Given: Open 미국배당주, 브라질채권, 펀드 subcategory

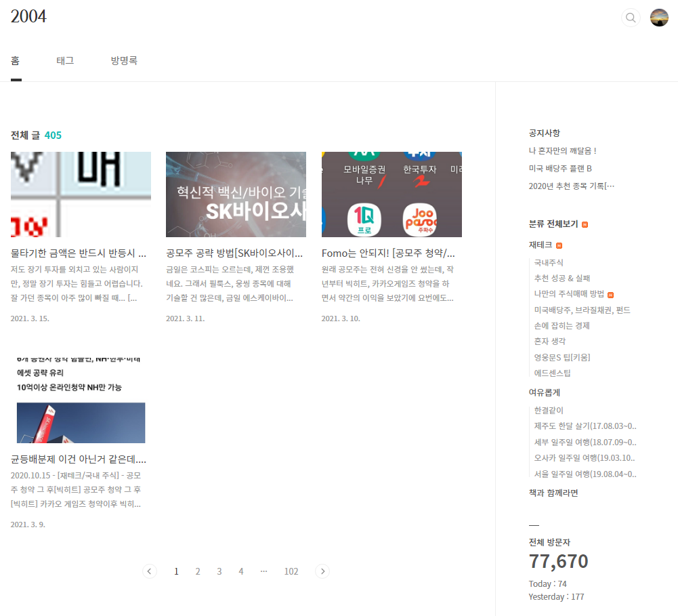Looking at the screenshot, I should (x=582, y=310).
